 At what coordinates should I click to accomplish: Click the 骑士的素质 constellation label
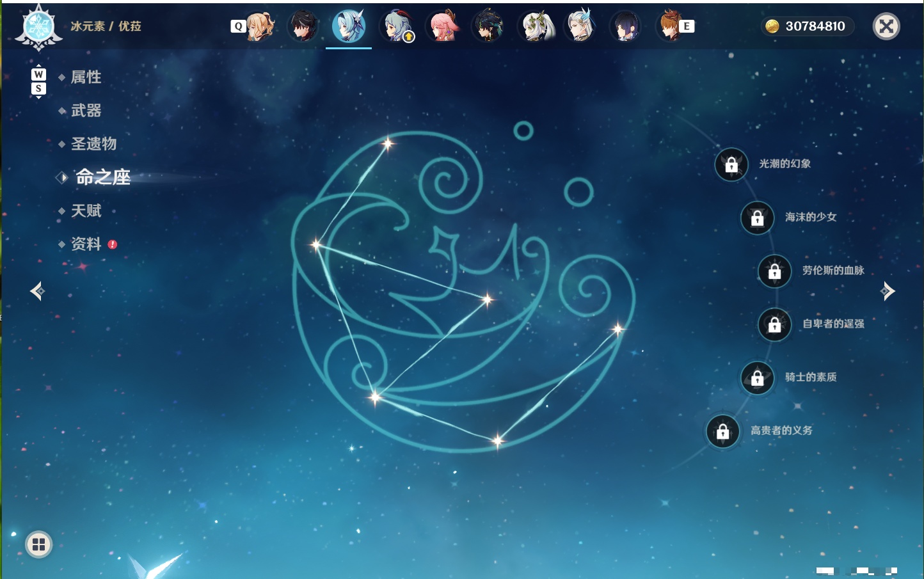(x=811, y=377)
